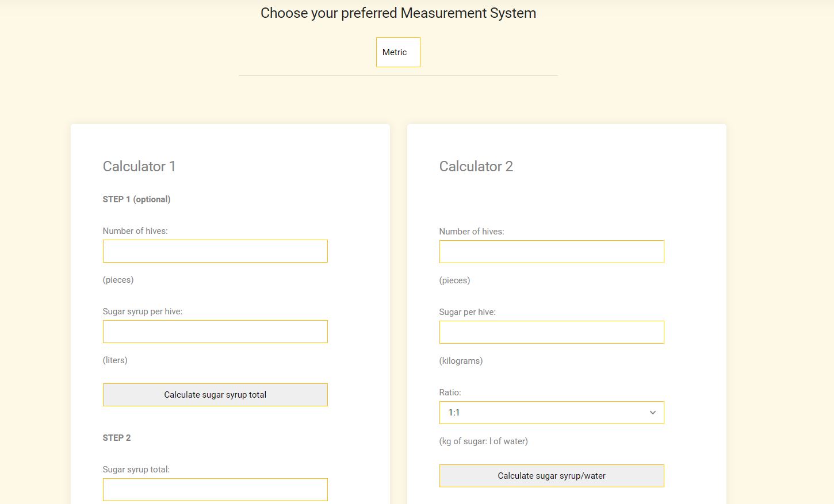
Task: Click the (liters) unit label
Action: click(115, 360)
